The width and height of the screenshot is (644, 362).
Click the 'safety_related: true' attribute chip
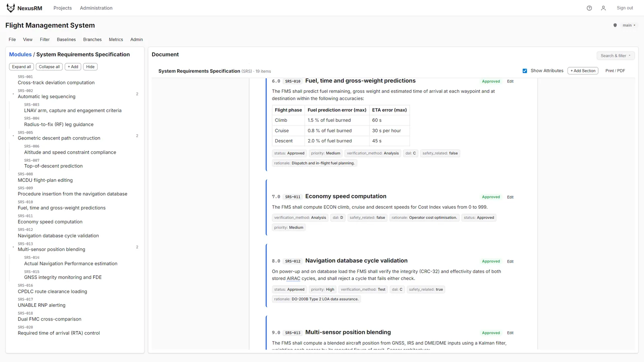coord(426,290)
